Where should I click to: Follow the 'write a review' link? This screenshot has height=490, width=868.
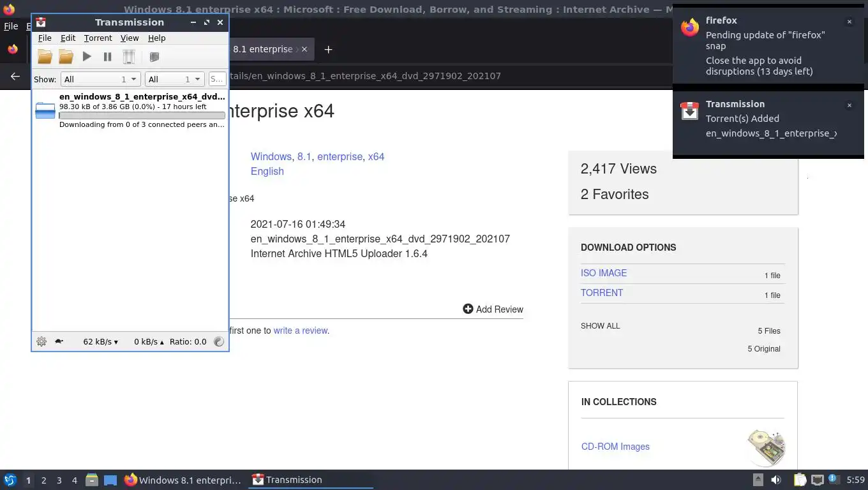click(x=301, y=330)
